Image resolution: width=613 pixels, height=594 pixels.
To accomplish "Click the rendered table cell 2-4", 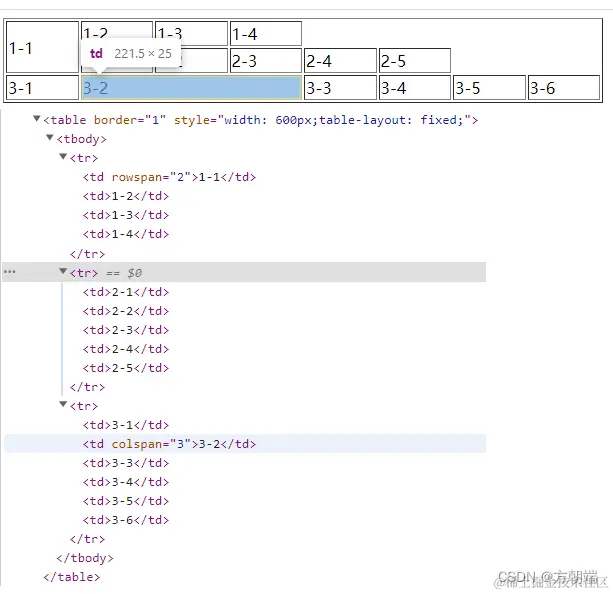I will (x=340, y=61).
